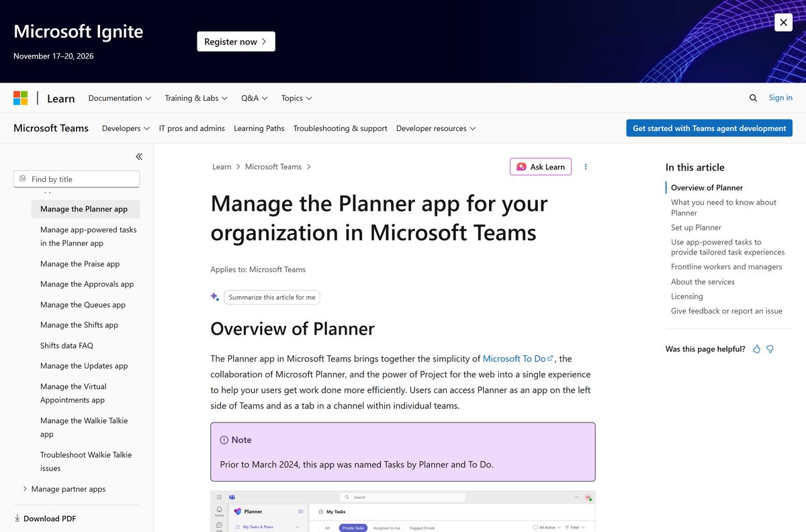Click Summarize this article for me

pyautogui.click(x=272, y=297)
